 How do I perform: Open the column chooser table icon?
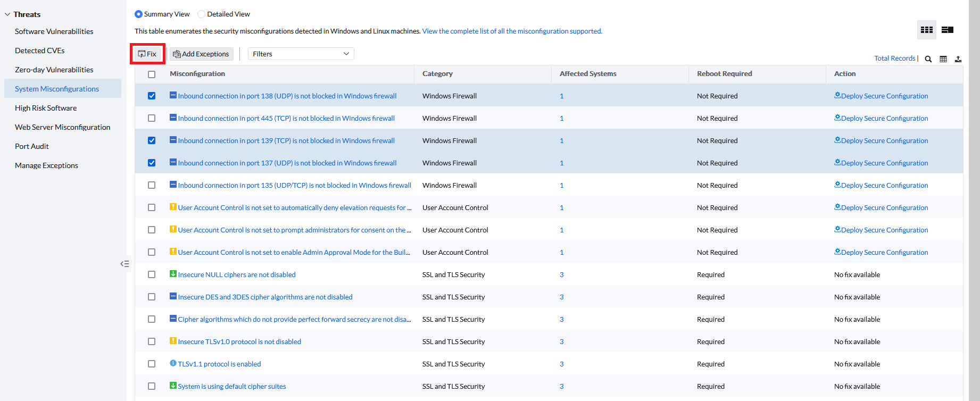943,59
